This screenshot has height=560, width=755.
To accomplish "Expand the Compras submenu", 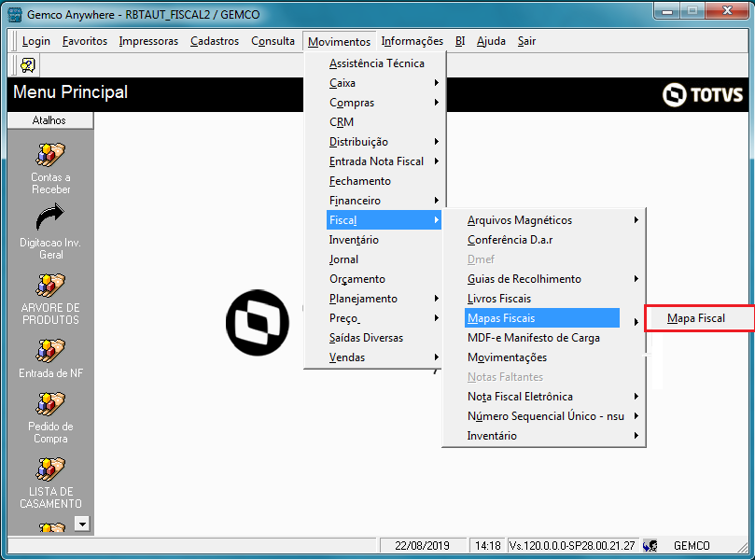I will pos(384,103).
